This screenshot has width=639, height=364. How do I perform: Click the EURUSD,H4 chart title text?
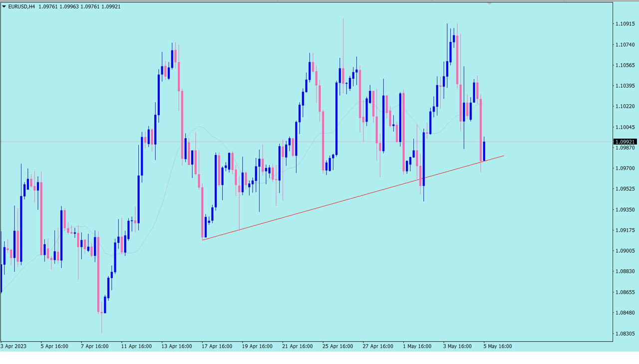pos(22,6)
